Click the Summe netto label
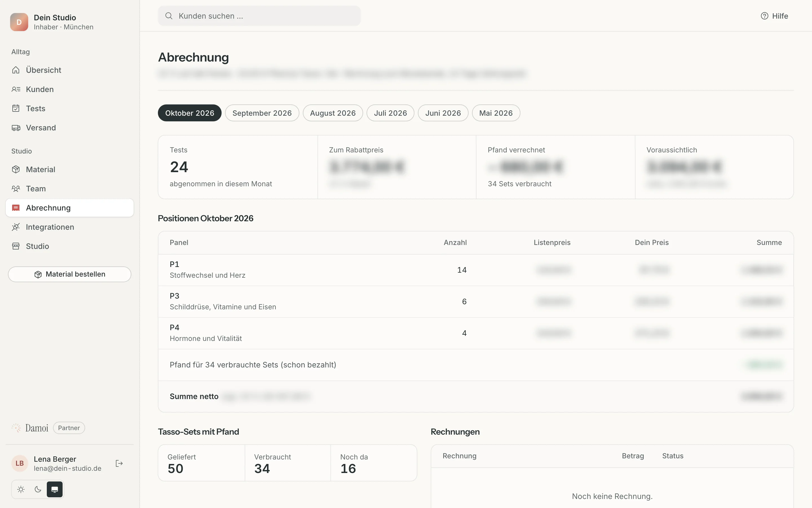Image resolution: width=812 pixels, height=508 pixels. 194,397
